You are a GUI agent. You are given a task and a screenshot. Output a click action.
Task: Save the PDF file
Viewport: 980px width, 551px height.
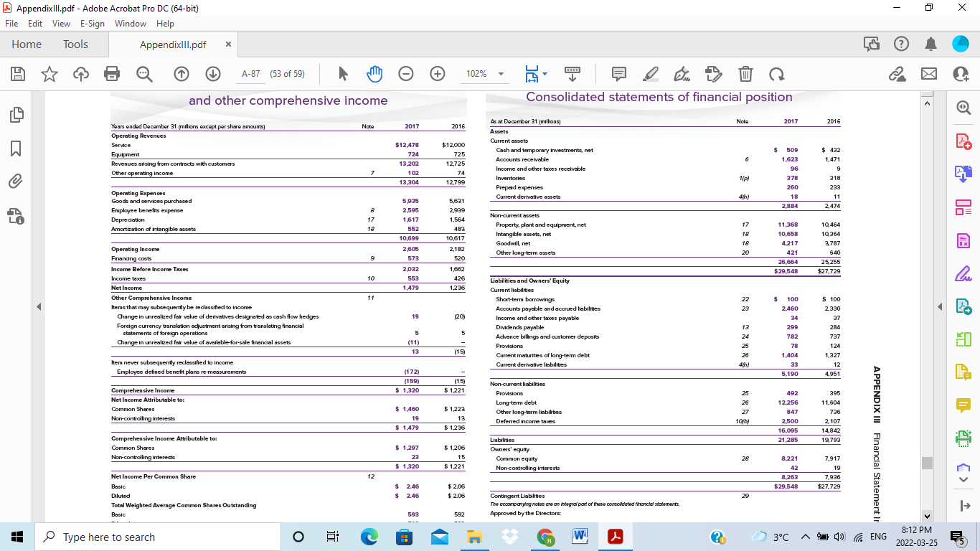pos(17,73)
